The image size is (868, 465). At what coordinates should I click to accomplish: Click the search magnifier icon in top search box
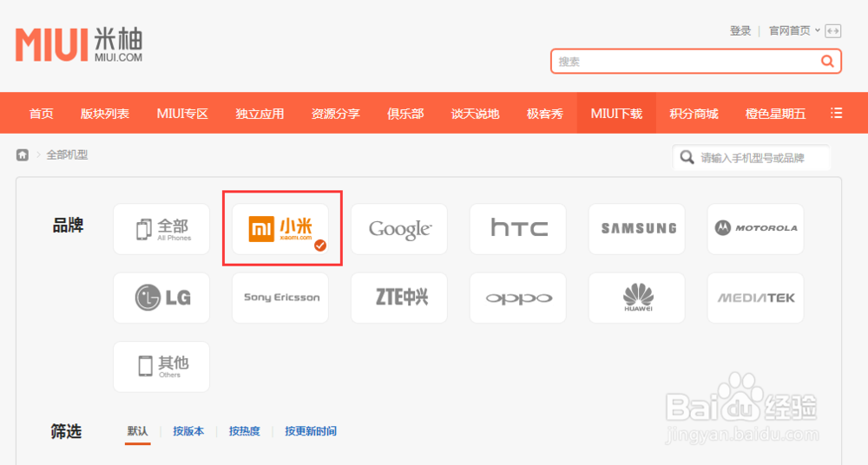coord(827,62)
